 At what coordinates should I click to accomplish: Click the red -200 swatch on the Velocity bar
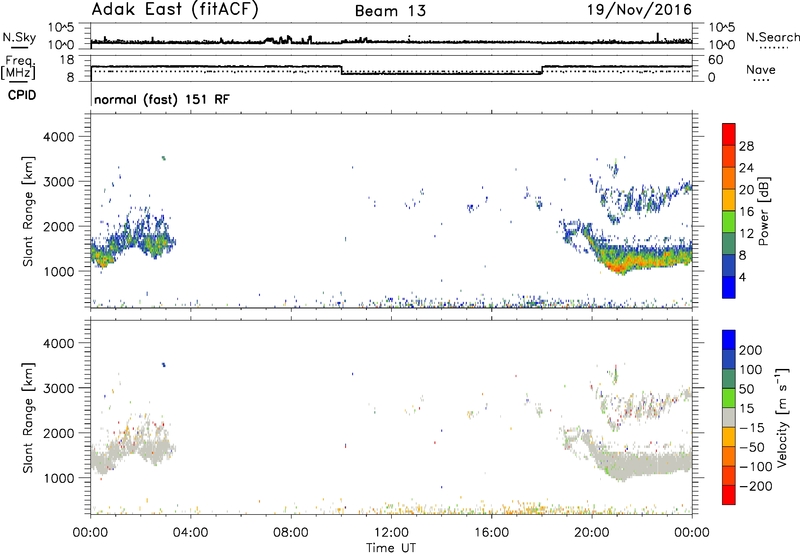tap(729, 495)
